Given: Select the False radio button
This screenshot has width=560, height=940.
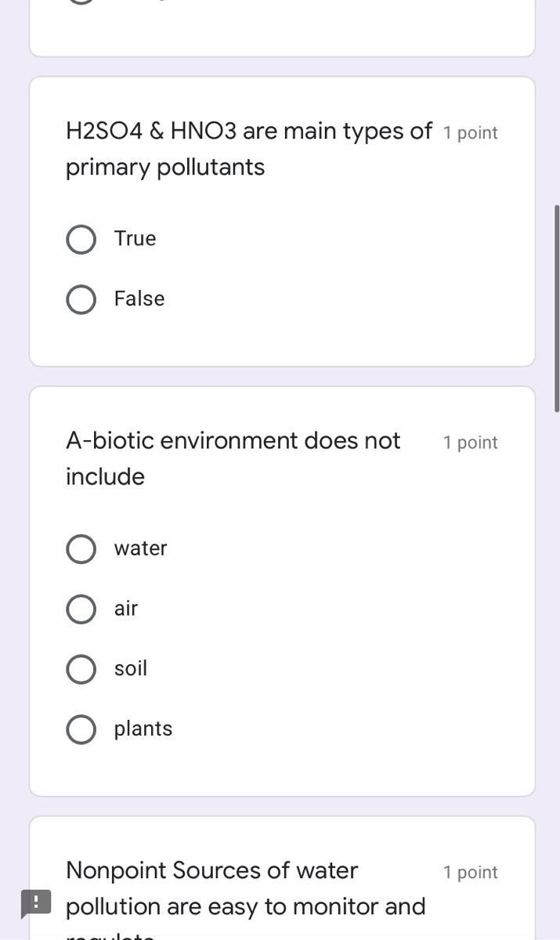Looking at the screenshot, I should click(81, 299).
